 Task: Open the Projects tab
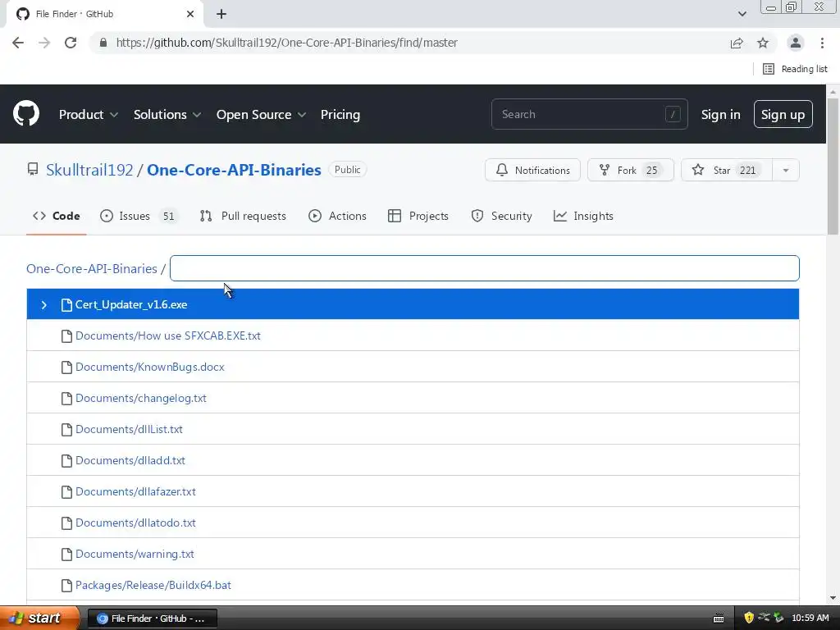coord(418,216)
